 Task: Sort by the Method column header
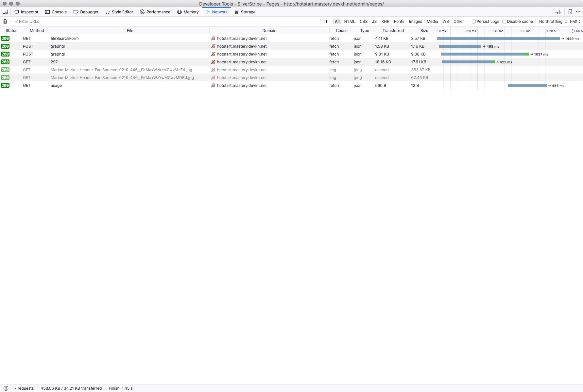click(37, 30)
